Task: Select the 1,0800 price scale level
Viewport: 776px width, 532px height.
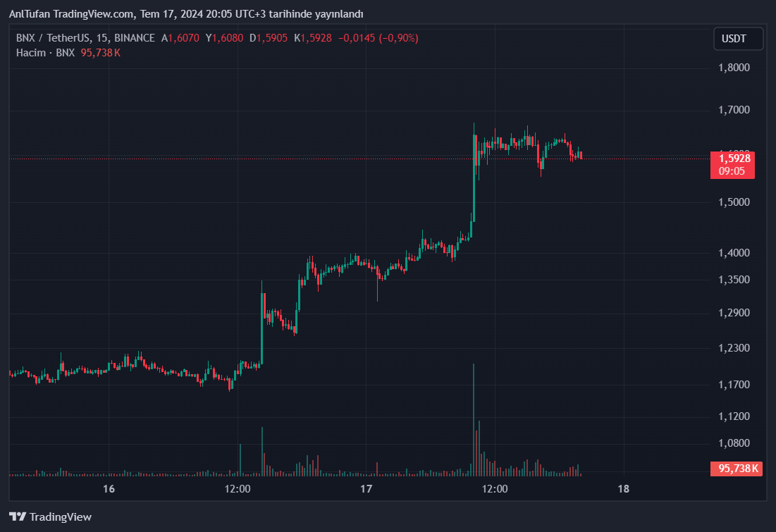Action: click(734, 443)
